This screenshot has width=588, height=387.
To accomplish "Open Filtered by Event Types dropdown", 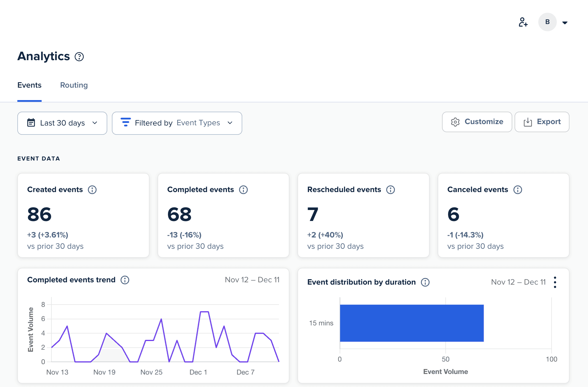I will pyautogui.click(x=177, y=123).
